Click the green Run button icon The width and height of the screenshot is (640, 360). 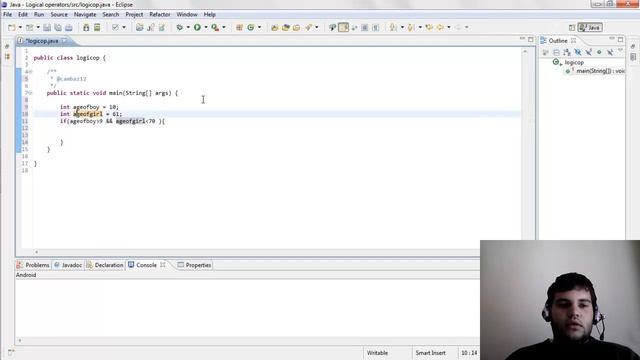(197, 27)
